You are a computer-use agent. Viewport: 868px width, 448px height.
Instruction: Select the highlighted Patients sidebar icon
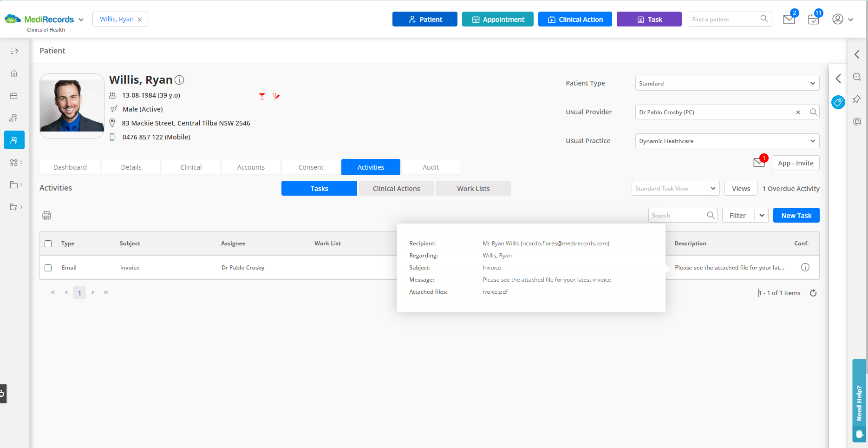pos(14,140)
